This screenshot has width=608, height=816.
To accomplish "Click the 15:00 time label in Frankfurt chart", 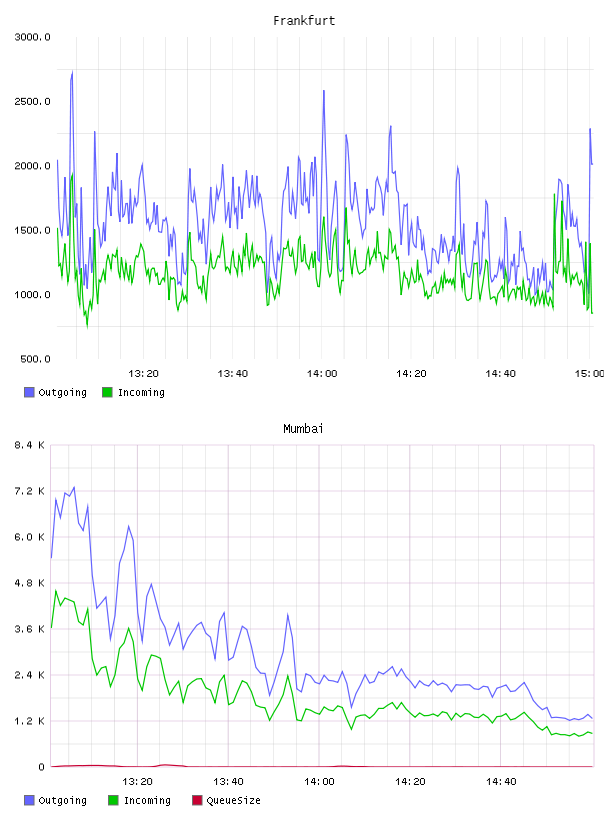I will coord(590,374).
